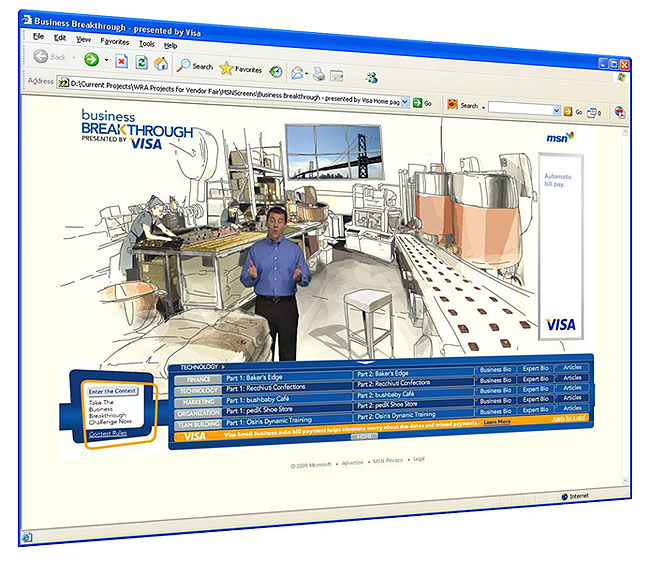Click the HOME button under Visa banner
The width and height of the screenshot is (650, 563).
tap(364, 437)
